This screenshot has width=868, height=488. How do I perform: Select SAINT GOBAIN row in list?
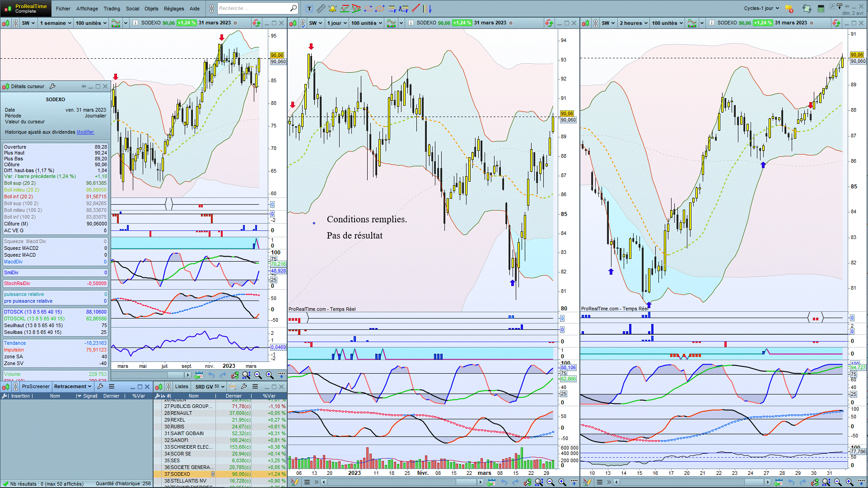187,433
